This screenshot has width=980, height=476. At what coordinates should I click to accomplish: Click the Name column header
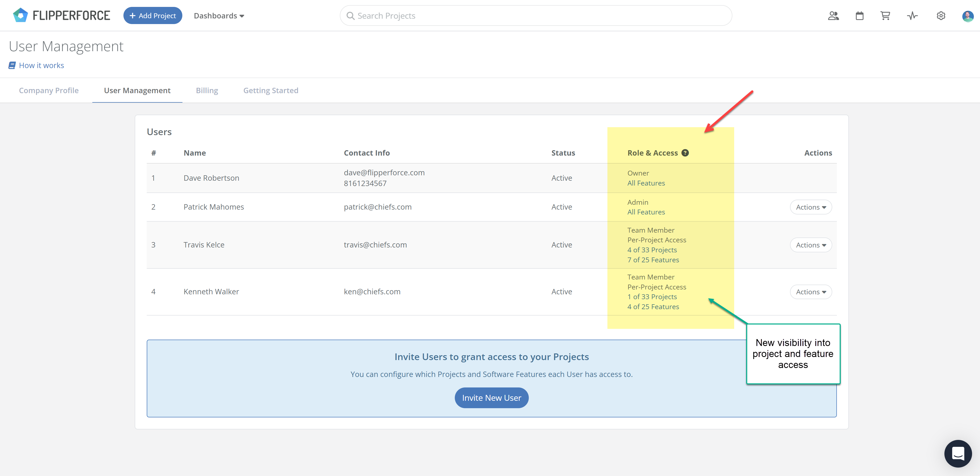195,153
